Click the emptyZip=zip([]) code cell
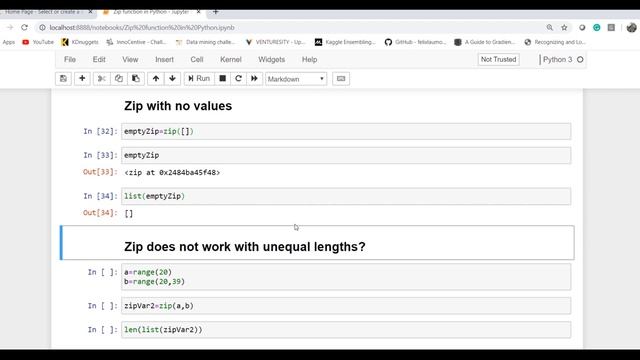The height and width of the screenshot is (360, 640). (x=346, y=131)
